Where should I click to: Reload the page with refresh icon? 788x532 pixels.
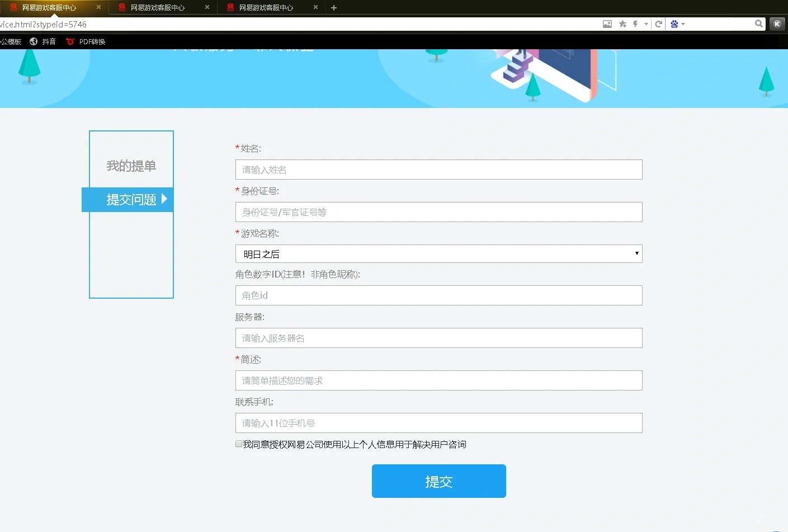click(659, 24)
